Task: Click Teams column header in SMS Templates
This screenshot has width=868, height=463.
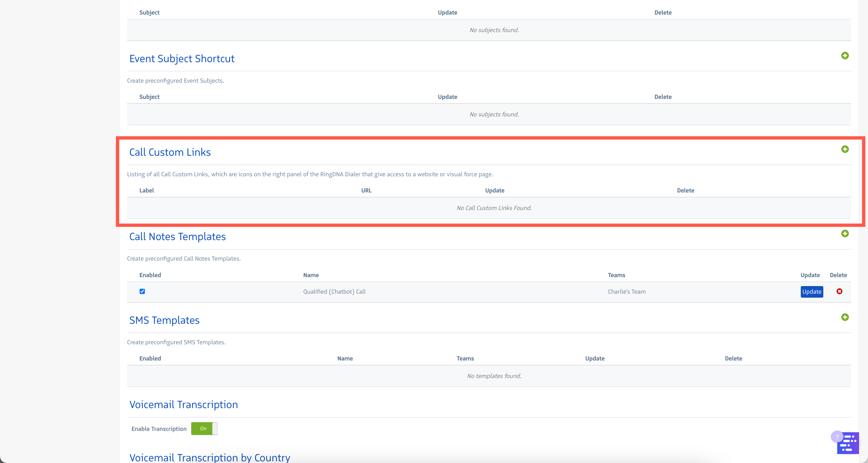Action: pyautogui.click(x=465, y=358)
